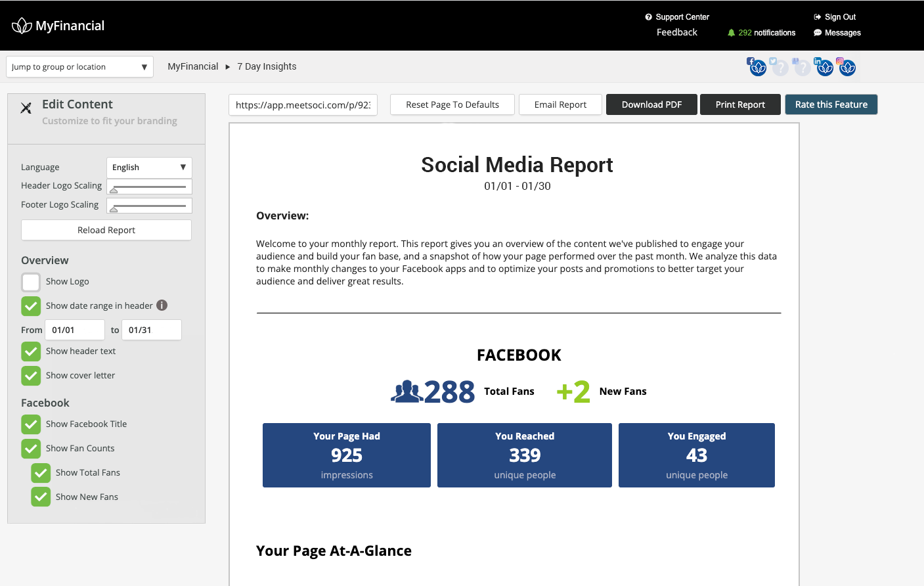The width and height of the screenshot is (924, 586).
Task: Open the Support Center link
Action: pos(682,17)
